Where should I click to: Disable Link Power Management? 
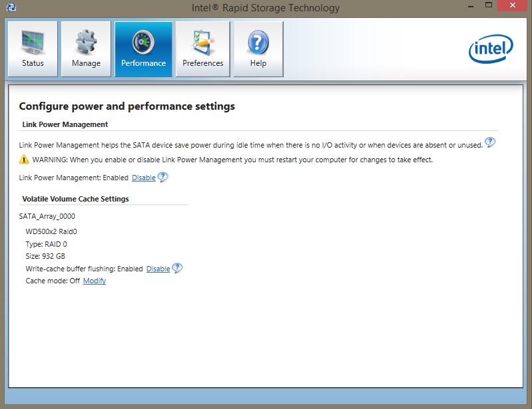(144, 178)
